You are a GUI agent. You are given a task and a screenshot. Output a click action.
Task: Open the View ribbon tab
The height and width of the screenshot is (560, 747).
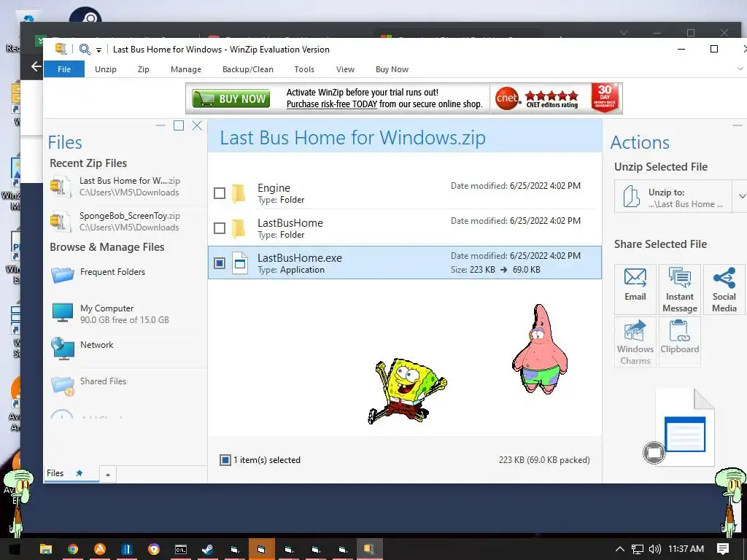[x=345, y=69]
